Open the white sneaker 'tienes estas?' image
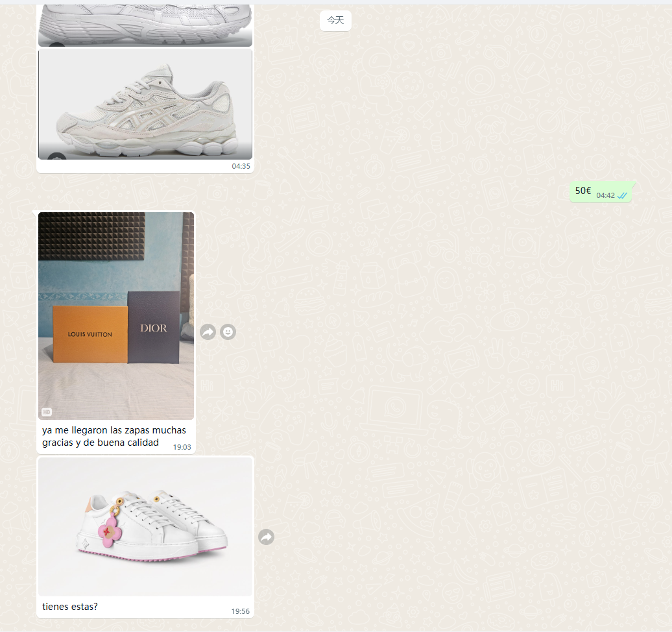The image size is (672, 632). [145, 526]
